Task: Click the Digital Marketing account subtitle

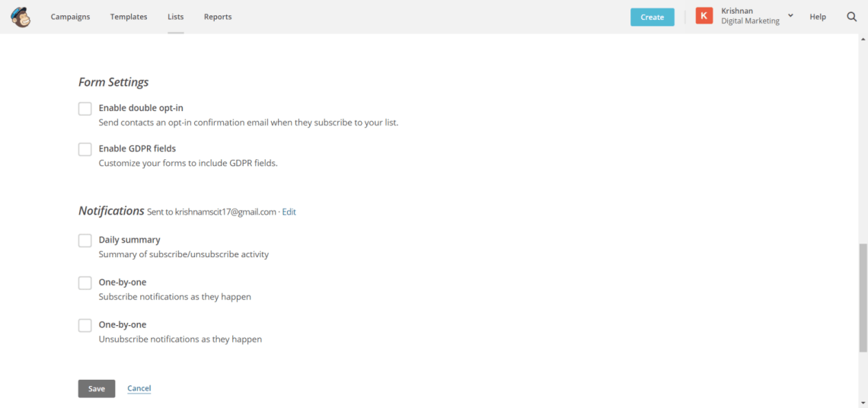Action: pyautogui.click(x=750, y=21)
